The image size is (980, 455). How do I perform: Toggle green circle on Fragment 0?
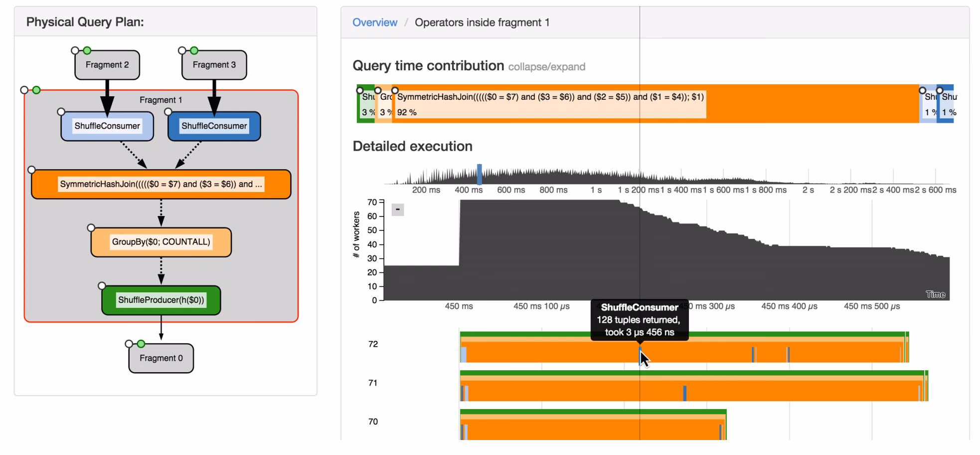coord(141,344)
